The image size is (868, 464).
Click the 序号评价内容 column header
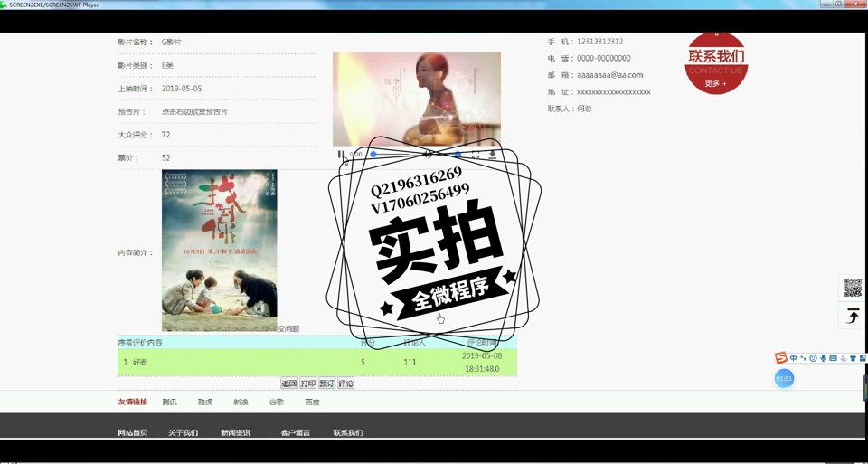(140, 343)
